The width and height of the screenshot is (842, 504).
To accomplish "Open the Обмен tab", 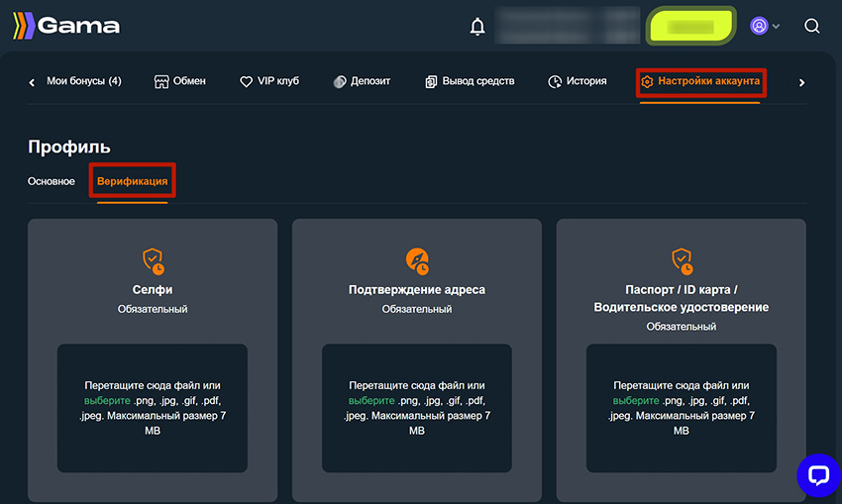I will coord(180,81).
